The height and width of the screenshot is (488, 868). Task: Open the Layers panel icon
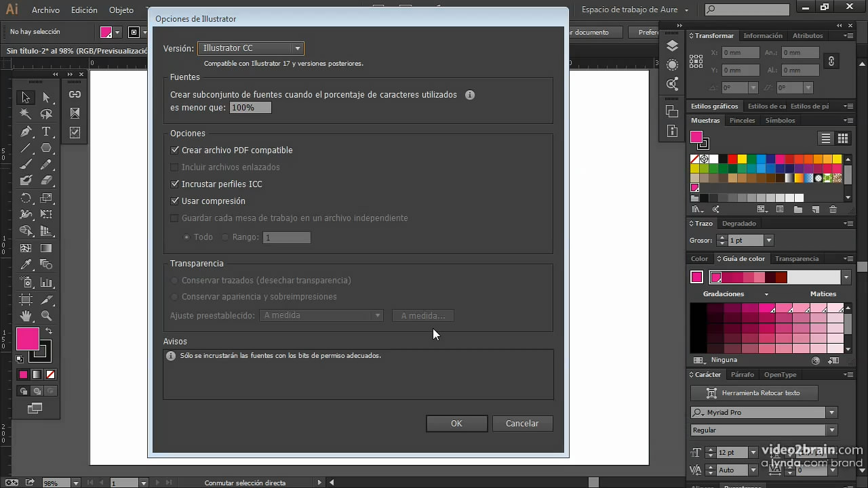672,46
